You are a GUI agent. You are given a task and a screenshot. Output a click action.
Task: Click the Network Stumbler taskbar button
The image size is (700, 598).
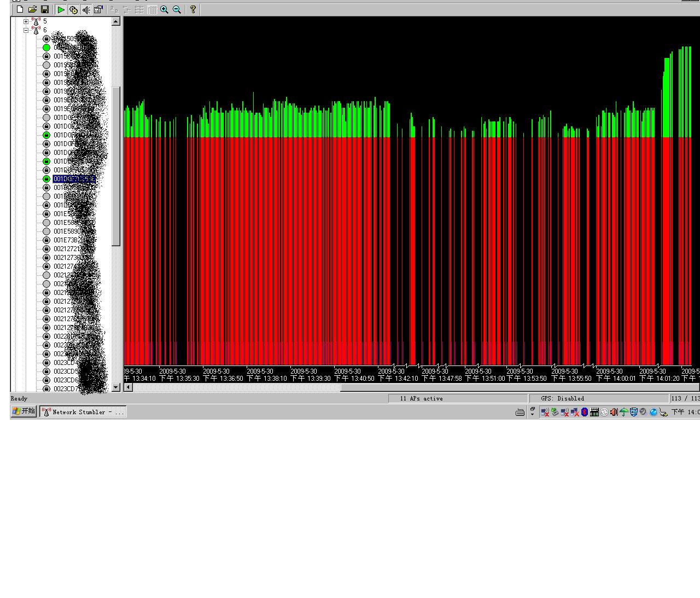83,412
